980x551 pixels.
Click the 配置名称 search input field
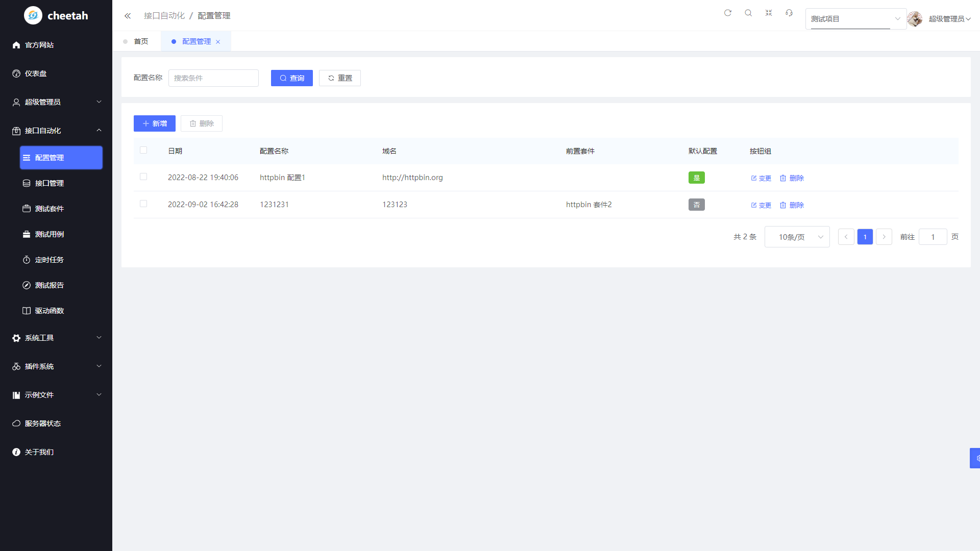point(213,78)
